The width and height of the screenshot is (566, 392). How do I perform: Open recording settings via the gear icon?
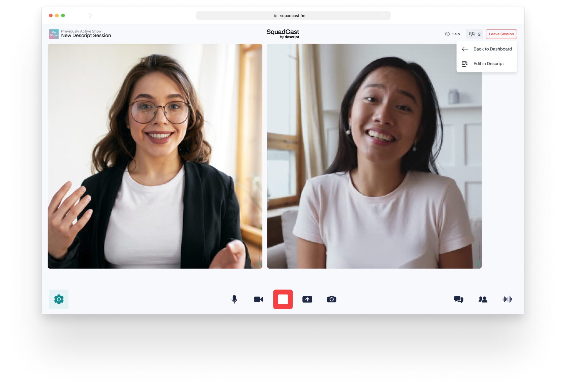tap(58, 299)
